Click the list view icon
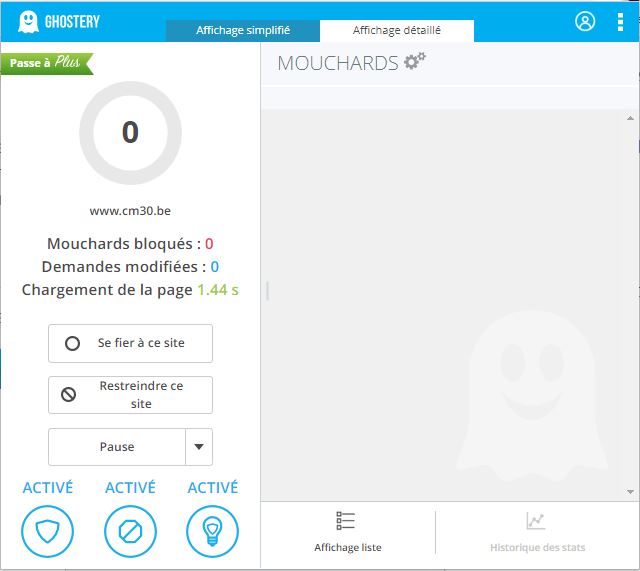This screenshot has height=571, width=640. [x=345, y=521]
